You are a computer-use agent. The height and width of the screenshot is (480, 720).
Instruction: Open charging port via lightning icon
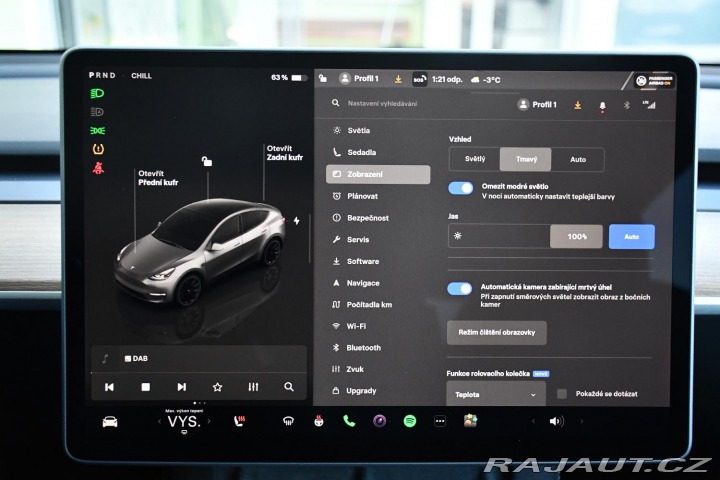click(x=297, y=221)
